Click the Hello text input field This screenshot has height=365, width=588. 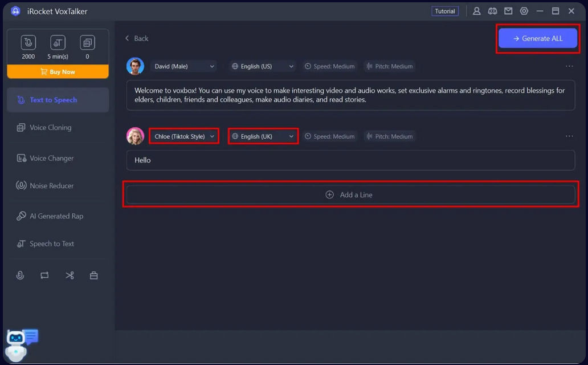coord(350,160)
